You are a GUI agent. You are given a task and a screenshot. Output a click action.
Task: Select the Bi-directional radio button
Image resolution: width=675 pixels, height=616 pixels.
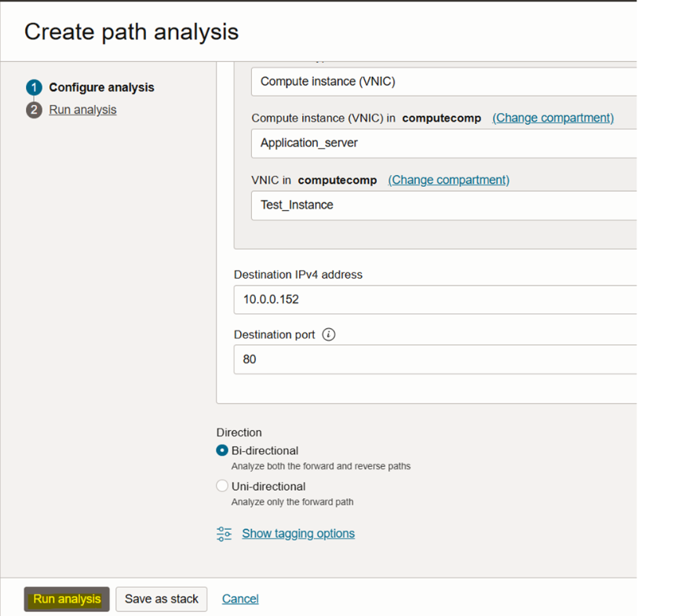[222, 451]
